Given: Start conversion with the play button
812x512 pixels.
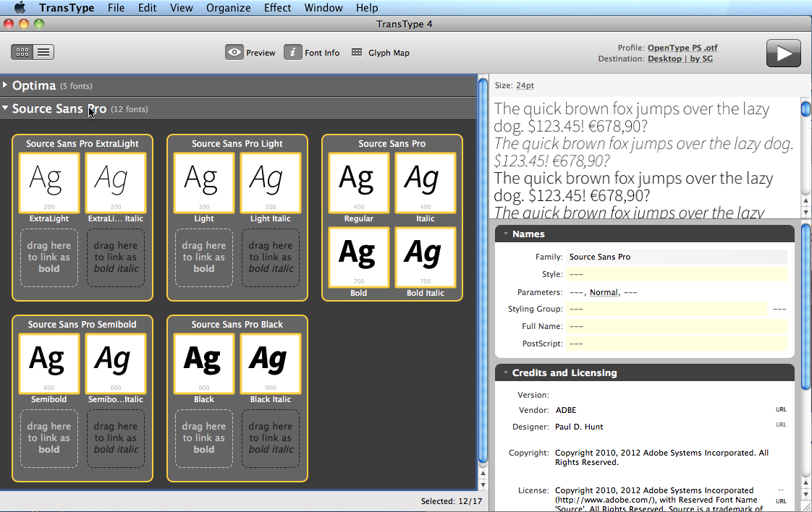Looking at the screenshot, I should pos(784,53).
